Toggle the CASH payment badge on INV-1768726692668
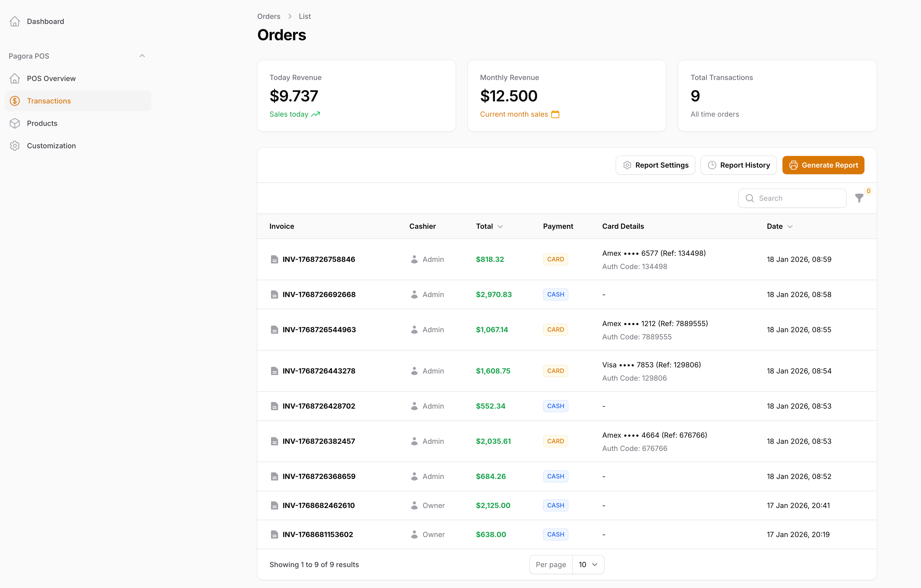 tap(555, 294)
